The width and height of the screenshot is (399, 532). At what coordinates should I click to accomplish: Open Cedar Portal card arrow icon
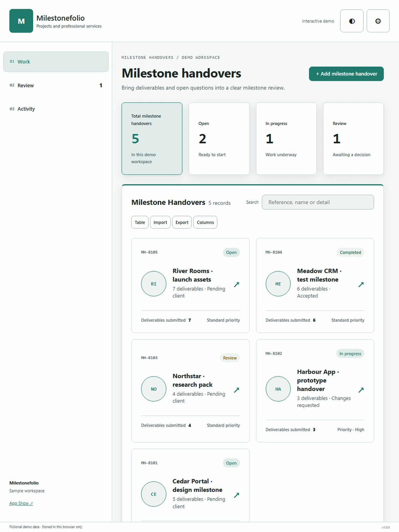[x=236, y=495]
